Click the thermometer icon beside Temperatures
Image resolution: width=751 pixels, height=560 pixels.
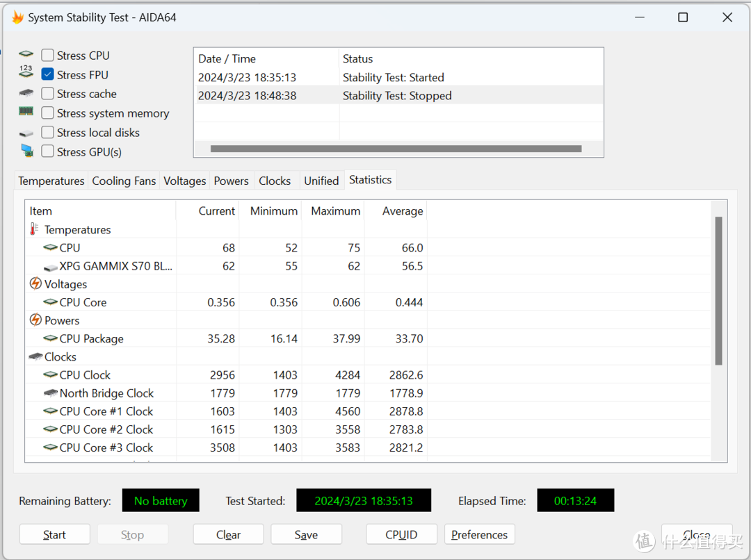point(33,229)
